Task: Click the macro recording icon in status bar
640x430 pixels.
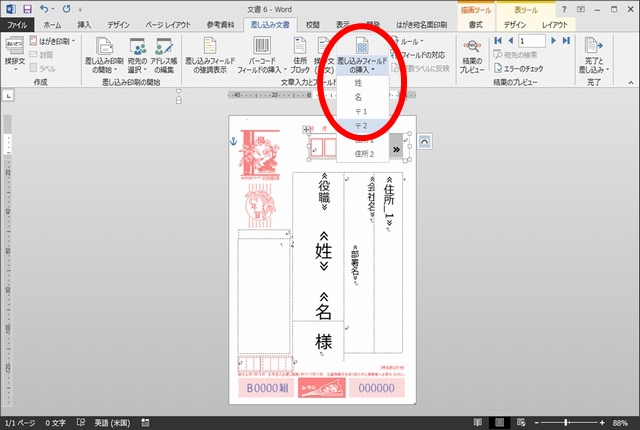Action: 145,423
